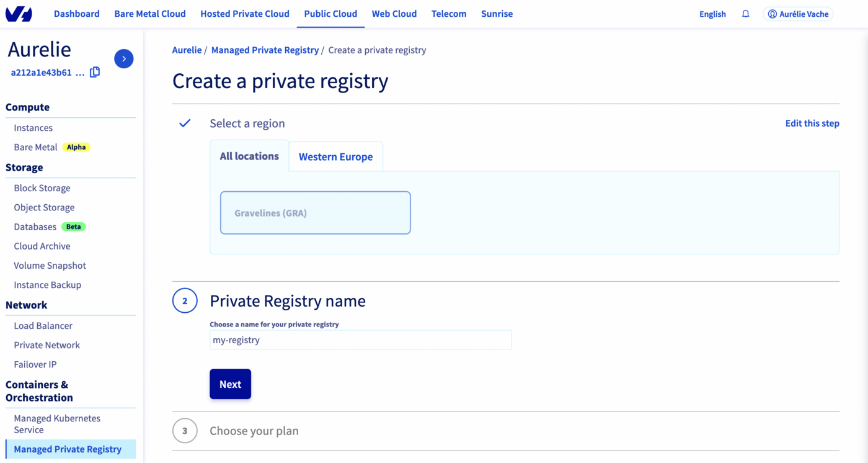Open the notifications bell
The width and height of the screenshot is (868, 463).
pos(745,13)
